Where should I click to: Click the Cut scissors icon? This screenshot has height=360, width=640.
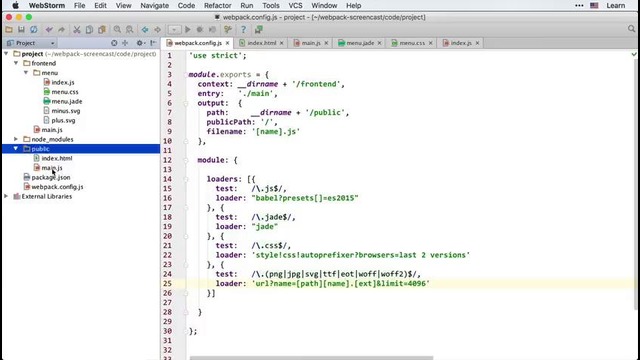click(77, 29)
